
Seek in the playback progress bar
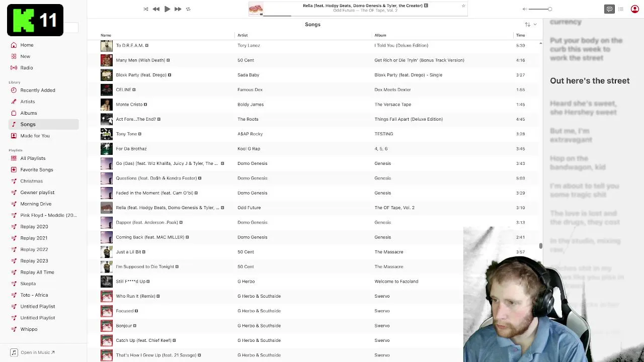[x=365, y=15]
